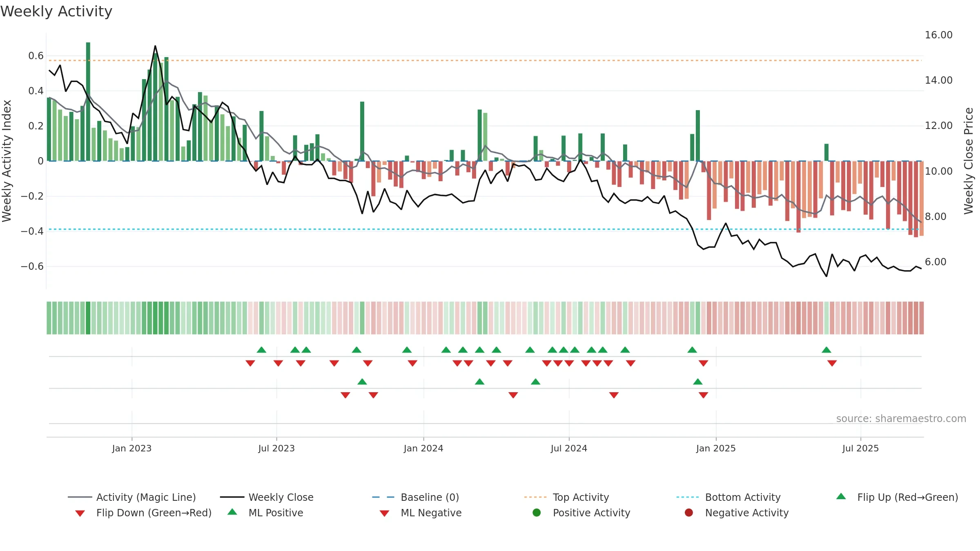This screenshot has height=551, width=980.
Task: Click the Negative Activity red circle icon
Action: 689,513
